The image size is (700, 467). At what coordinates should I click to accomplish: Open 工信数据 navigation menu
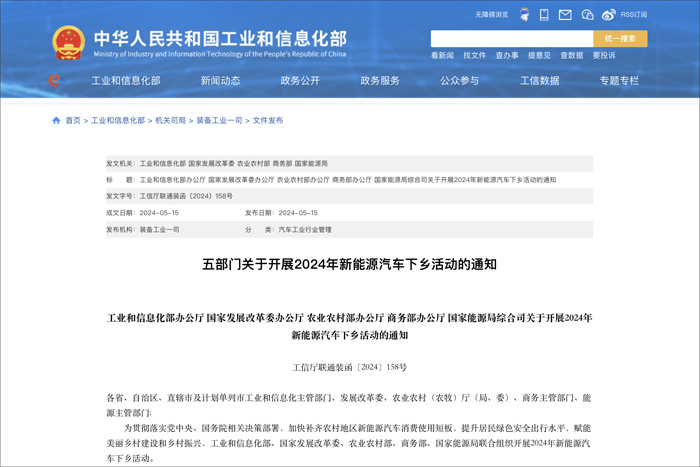[540, 81]
